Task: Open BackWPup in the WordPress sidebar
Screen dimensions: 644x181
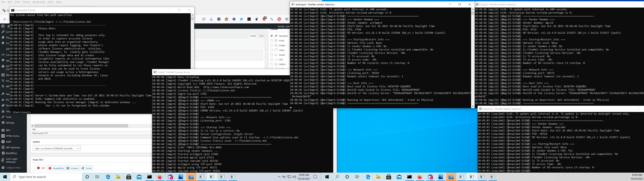Action: pyautogui.click(x=12, y=153)
